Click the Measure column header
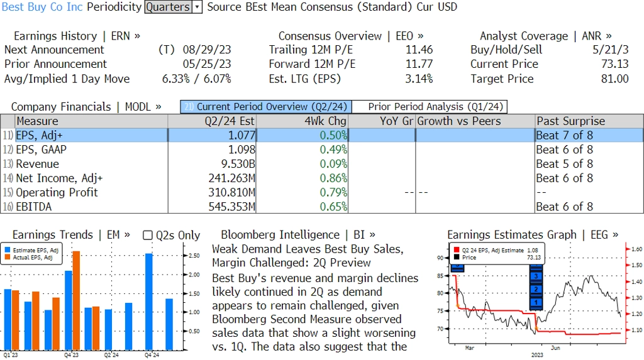 click(91, 121)
